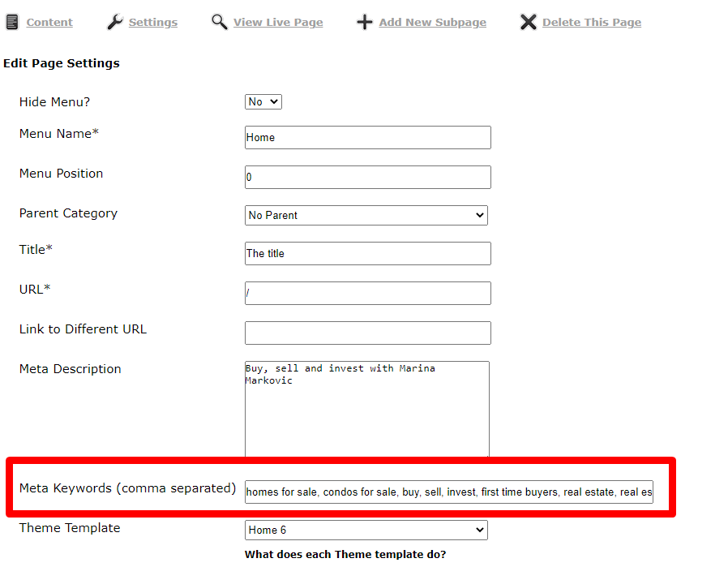Focus the Title input field
The width and height of the screenshot is (728, 567).
click(x=368, y=254)
